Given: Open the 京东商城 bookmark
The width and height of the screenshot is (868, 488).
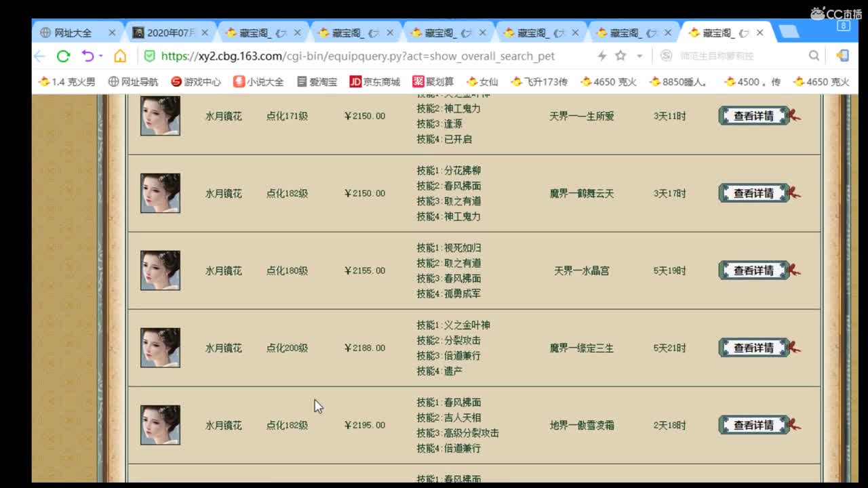Looking at the screenshot, I should pyautogui.click(x=375, y=82).
